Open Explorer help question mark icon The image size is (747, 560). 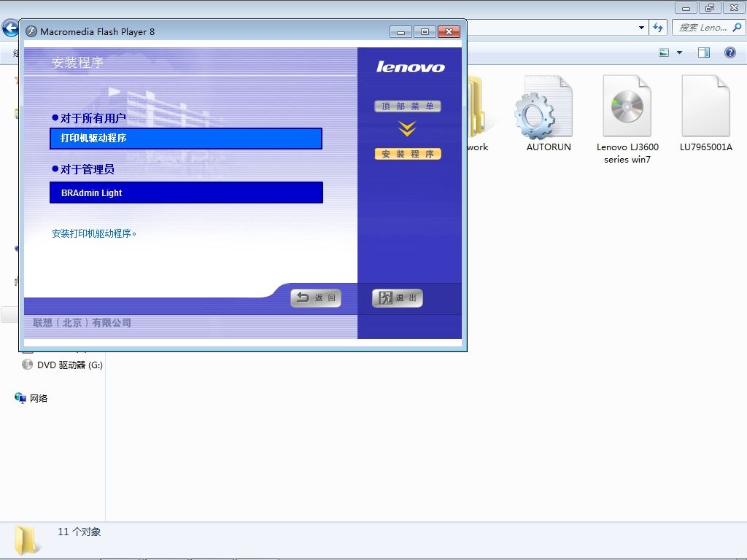tap(729, 52)
